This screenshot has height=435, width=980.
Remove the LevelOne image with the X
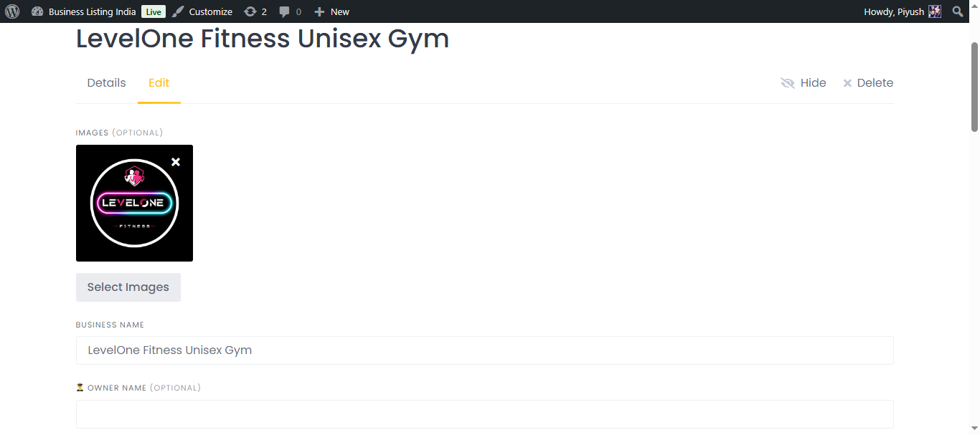pyautogui.click(x=176, y=162)
